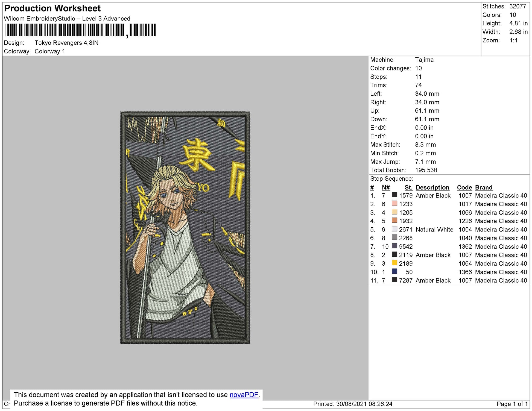Click the Trims value 74
This screenshot has height=411, width=532.
418,85
